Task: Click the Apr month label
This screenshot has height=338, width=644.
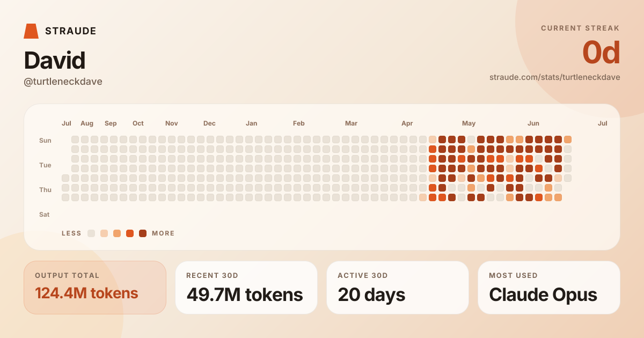Action: coord(407,123)
